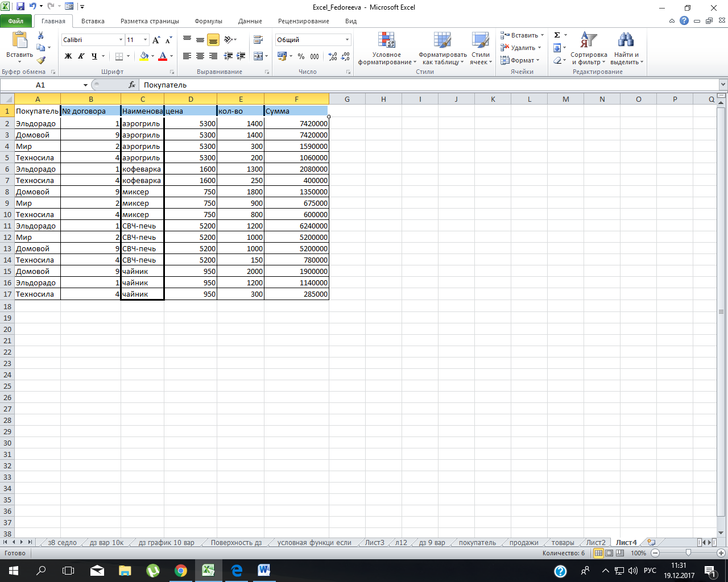728x582 pixels.
Task: Align text to middle of cell
Action: click(x=200, y=40)
